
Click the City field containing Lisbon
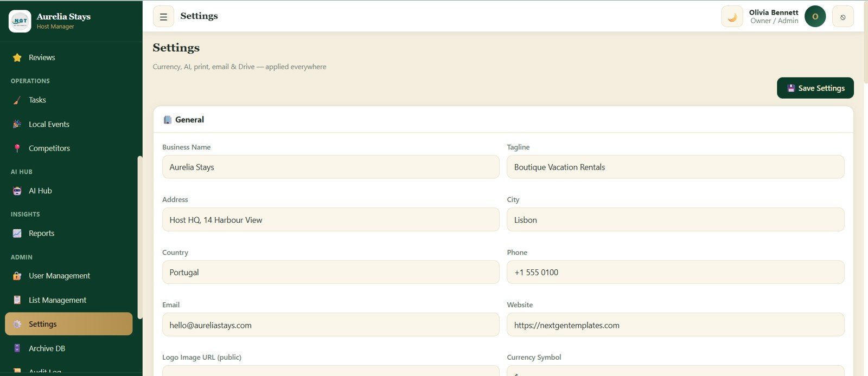coord(675,219)
